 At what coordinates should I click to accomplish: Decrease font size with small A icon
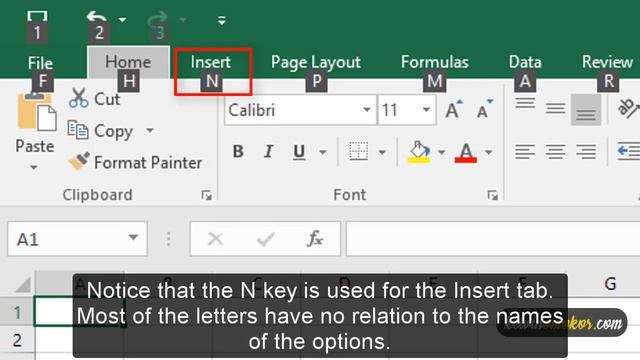click(485, 109)
